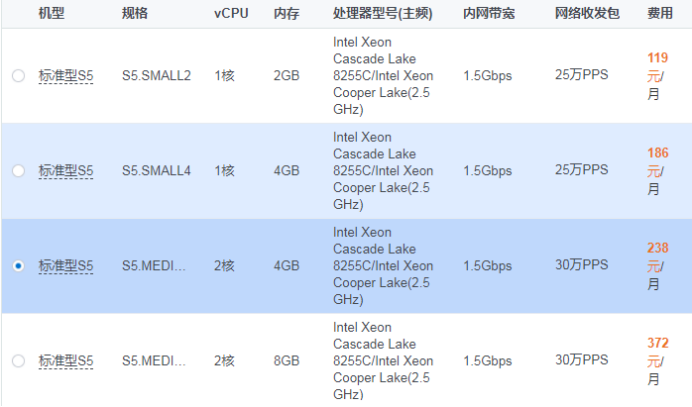This screenshot has height=407, width=692.
Task: Click the 内网带宽 column header
Action: (490, 13)
